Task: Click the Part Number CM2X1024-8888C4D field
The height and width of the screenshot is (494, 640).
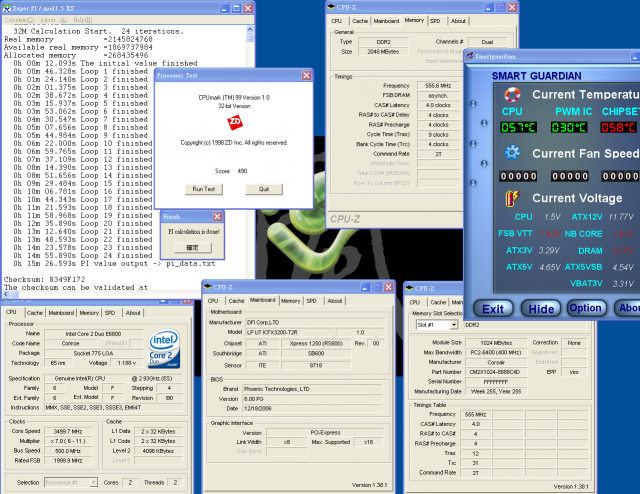Action: pyautogui.click(x=496, y=372)
